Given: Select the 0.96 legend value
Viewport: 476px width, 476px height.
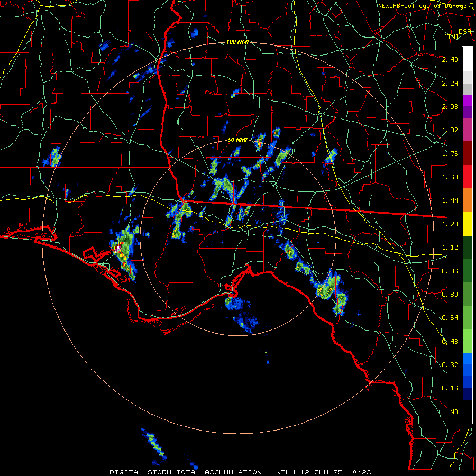Looking at the screenshot, I should tap(450, 271).
